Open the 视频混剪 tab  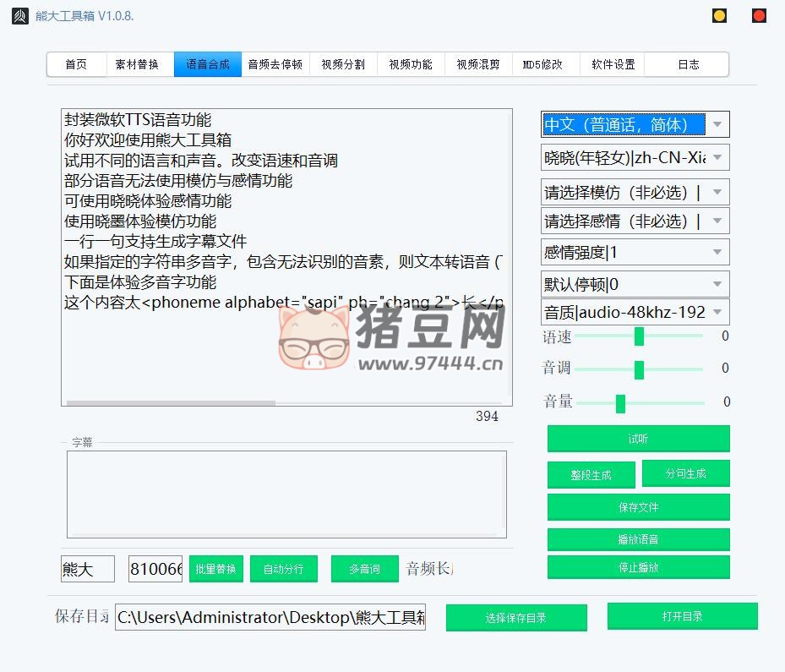pyautogui.click(x=478, y=64)
